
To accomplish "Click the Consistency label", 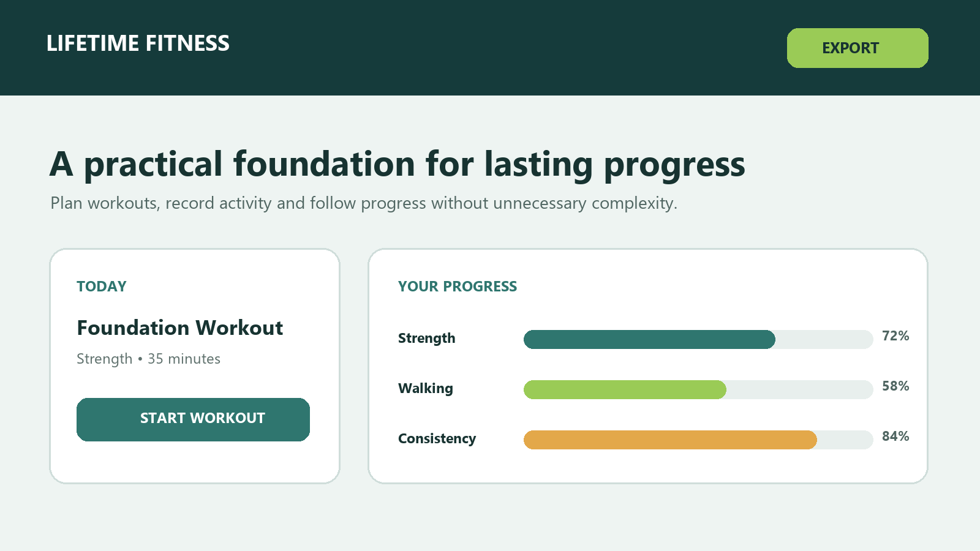I will [x=437, y=439].
